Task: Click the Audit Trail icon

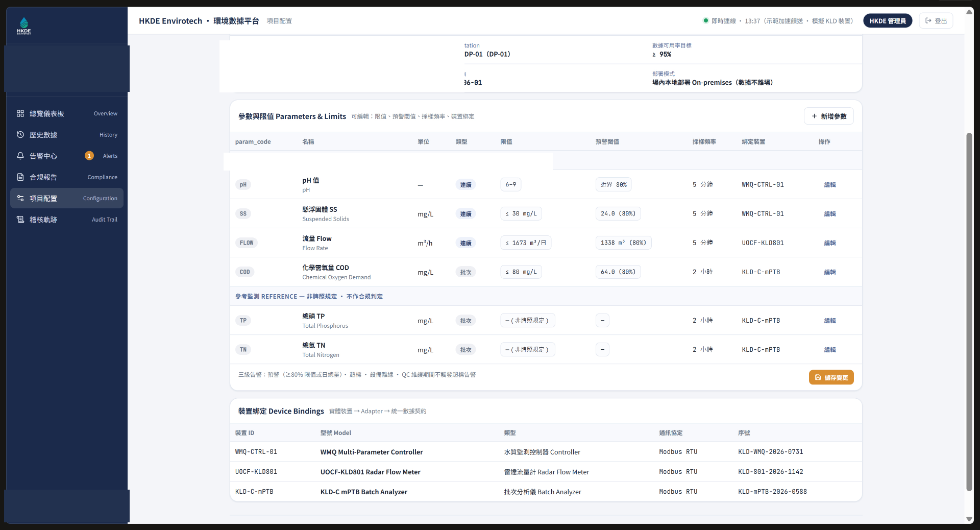Action: coord(20,220)
